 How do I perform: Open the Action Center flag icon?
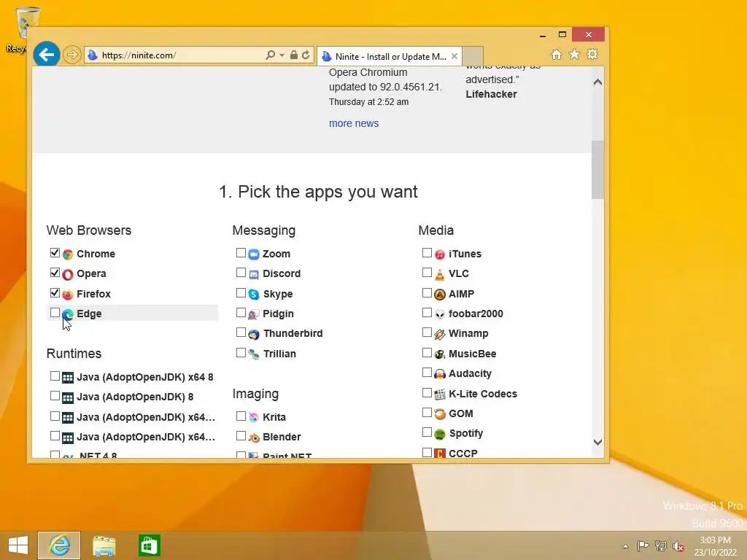(643, 546)
